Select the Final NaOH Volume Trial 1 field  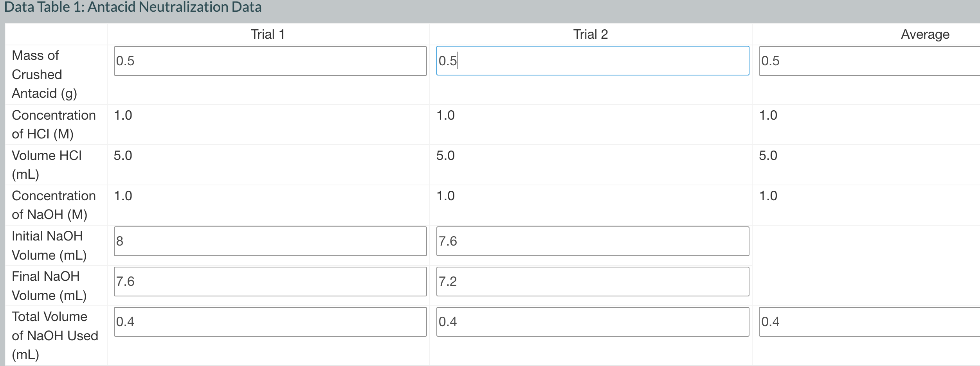pos(270,282)
